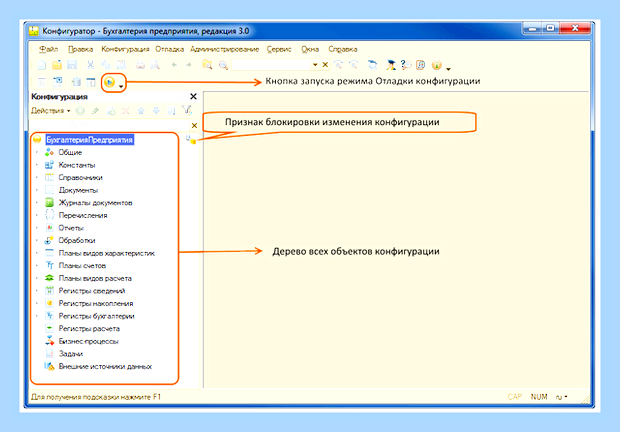The image size is (620, 432).
Task: Clear the configuration tree search with the orange X
Action: (194, 125)
